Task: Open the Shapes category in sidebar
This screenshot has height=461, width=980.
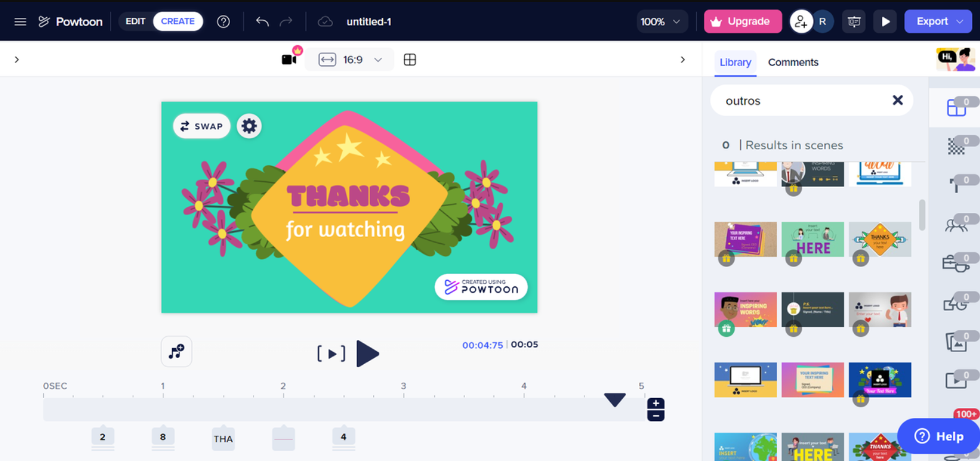Action: click(957, 302)
